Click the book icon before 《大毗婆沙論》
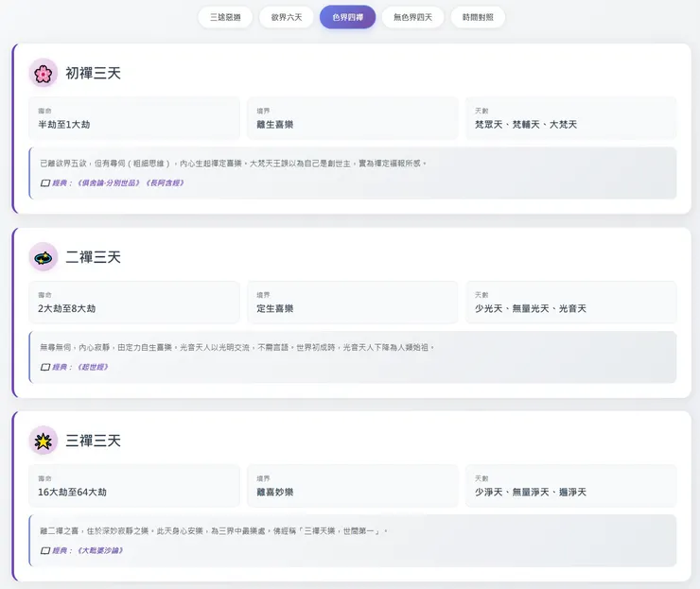 45,550
